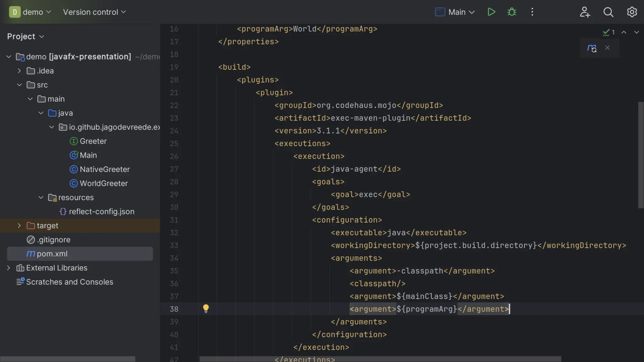Image resolution: width=644 pixels, height=362 pixels.
Task: Go to the previous highlighted problem (up arrow)
Action: (x=624, y=32)
